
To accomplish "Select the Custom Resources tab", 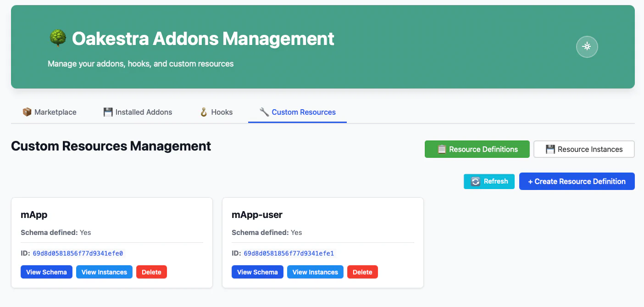I will click(297, 112).
